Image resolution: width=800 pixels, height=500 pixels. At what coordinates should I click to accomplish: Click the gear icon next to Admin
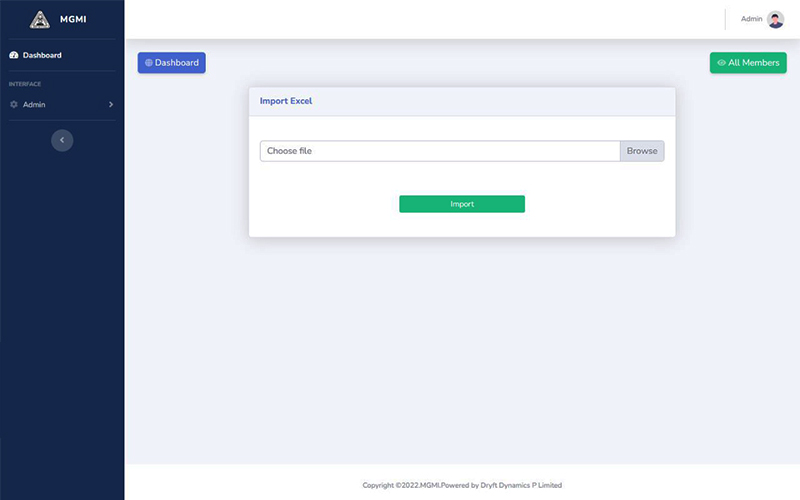tap(14, 104)
